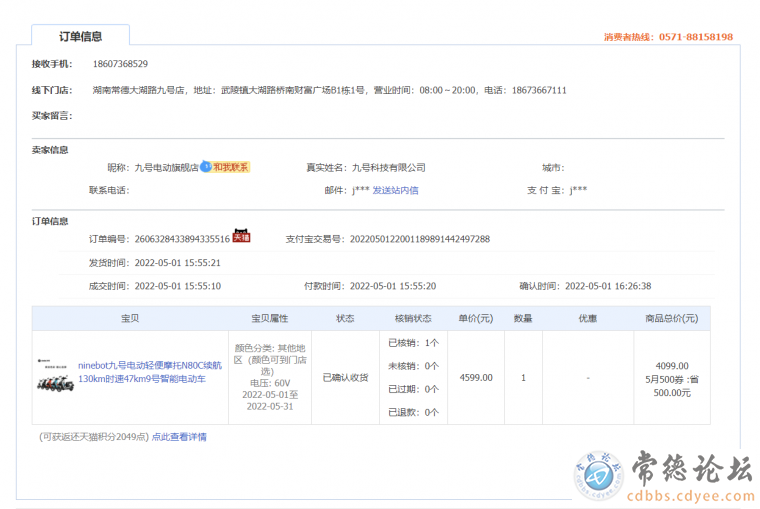Open ninebot九号电动轻便摩托N80C product link
The width and height of the screenshot is (760, 509).
[150, 372]
